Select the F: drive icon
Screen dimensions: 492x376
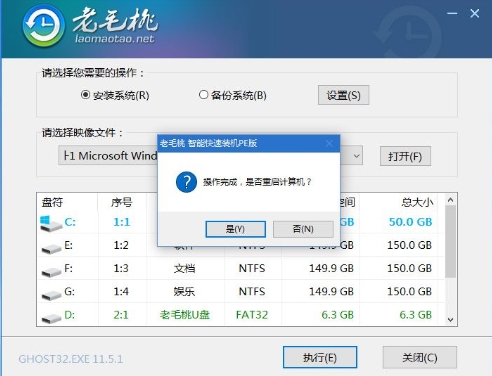51,271
